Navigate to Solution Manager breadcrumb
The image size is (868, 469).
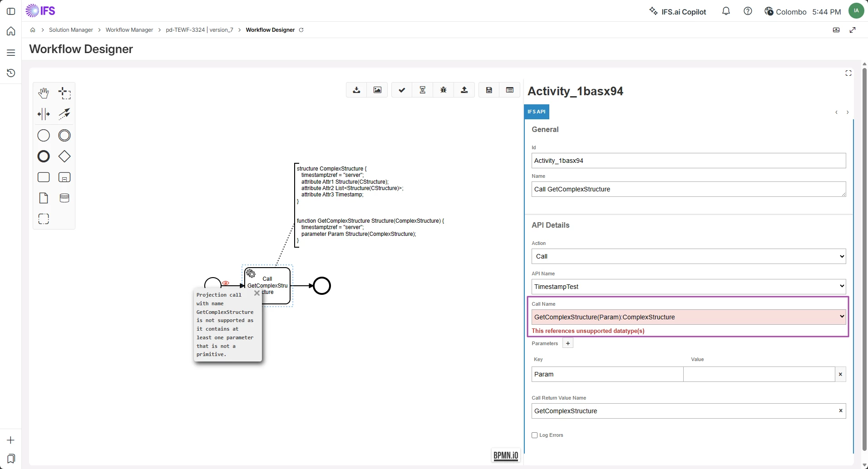(x=71, y=30)
